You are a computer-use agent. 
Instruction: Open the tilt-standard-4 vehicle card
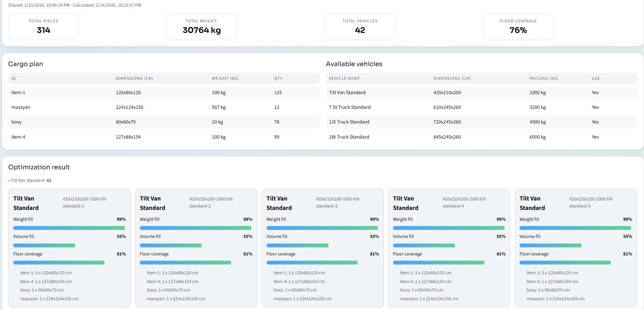pos(449,248)
